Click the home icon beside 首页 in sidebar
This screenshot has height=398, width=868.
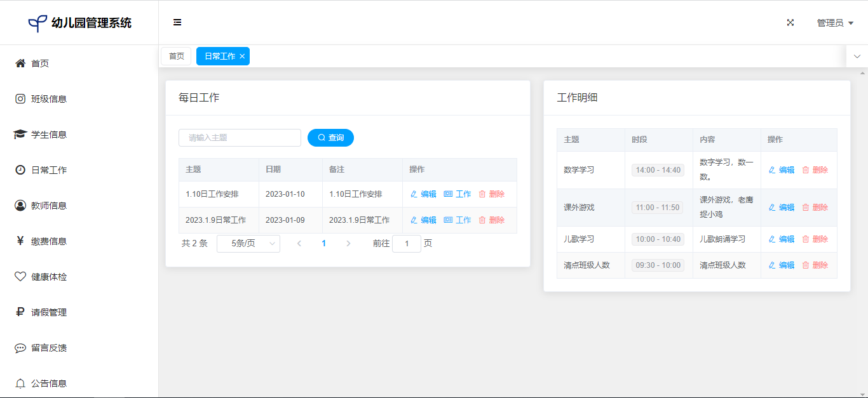tap(20, 63)
